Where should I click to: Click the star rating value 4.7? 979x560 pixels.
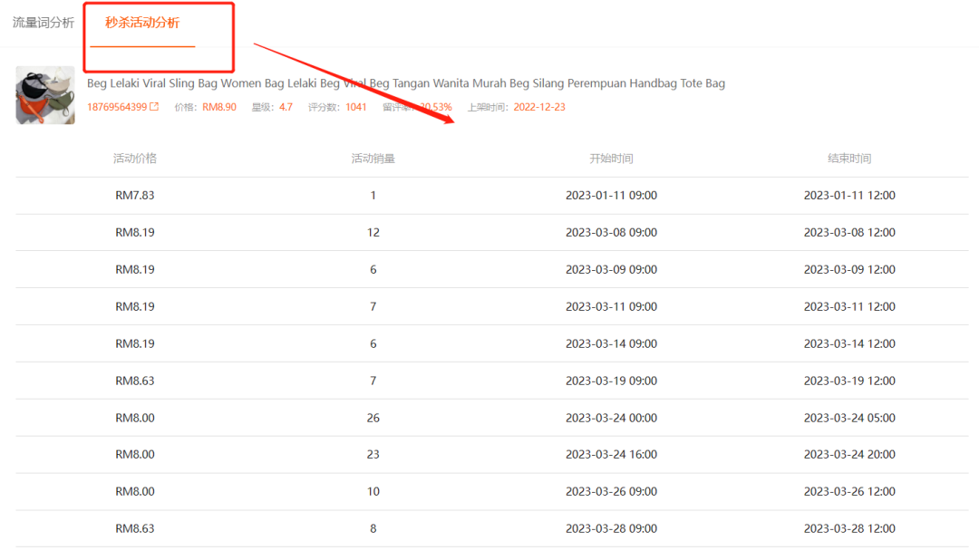pos(286,107)
